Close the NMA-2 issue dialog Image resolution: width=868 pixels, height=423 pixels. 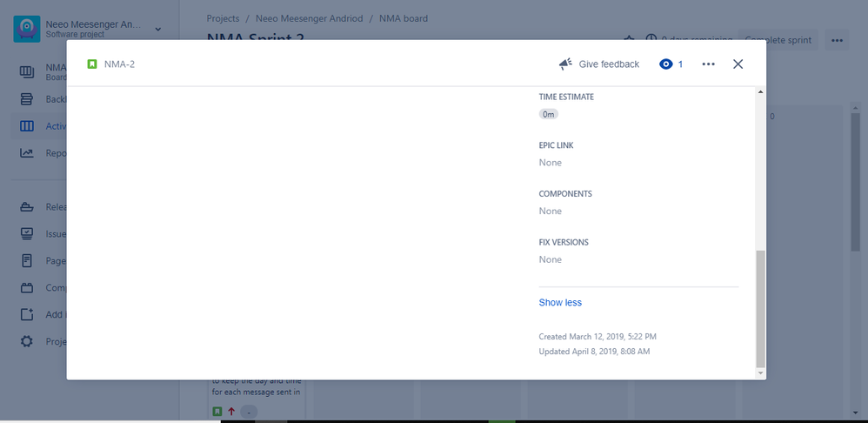(x=738, y=64)
